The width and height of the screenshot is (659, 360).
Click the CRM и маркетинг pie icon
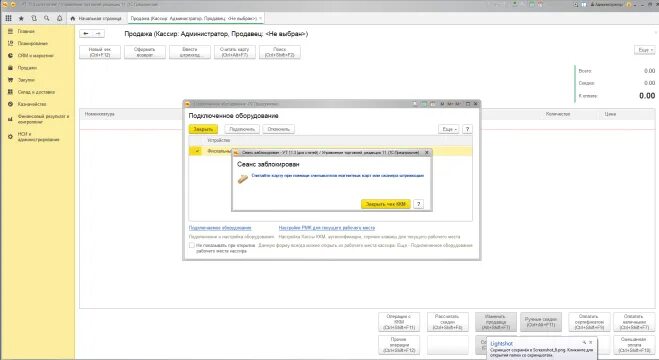point(11,55)
